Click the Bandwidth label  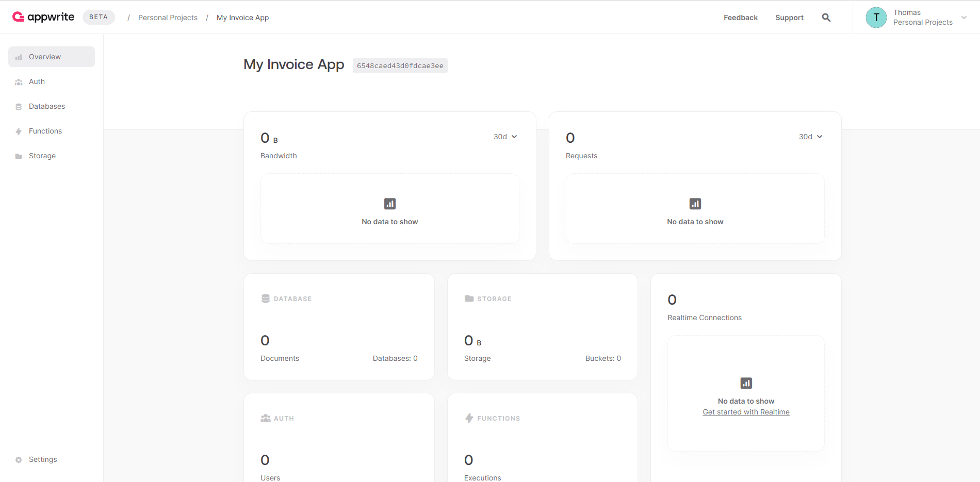(279, 156)
